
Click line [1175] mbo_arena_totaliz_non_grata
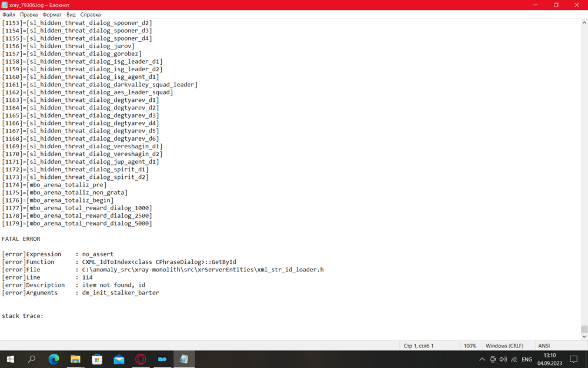65,193
